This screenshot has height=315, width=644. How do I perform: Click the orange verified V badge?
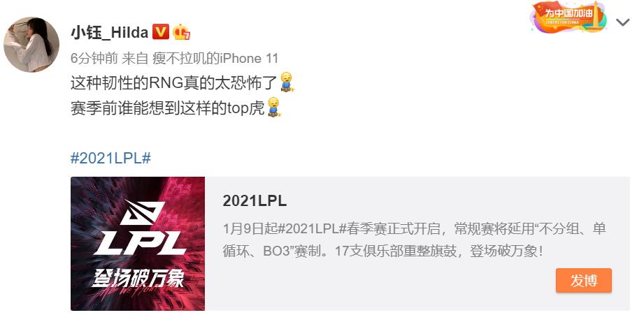161,31
